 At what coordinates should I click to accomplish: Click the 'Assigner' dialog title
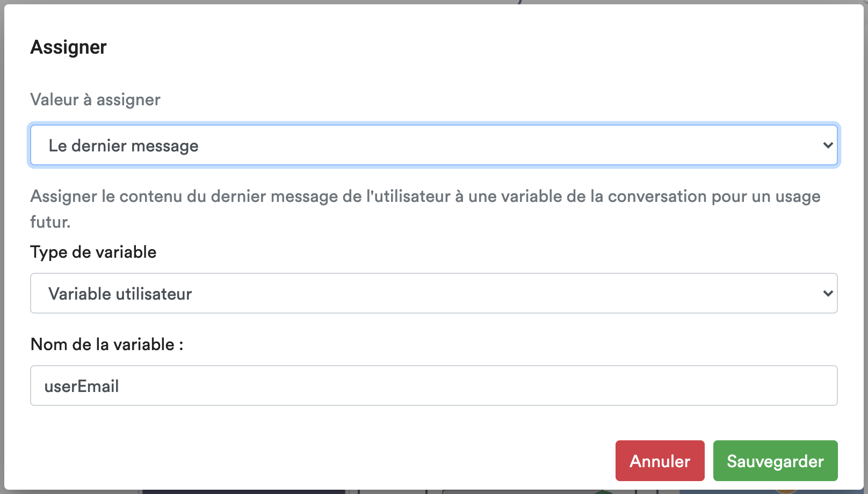(68, 47)
